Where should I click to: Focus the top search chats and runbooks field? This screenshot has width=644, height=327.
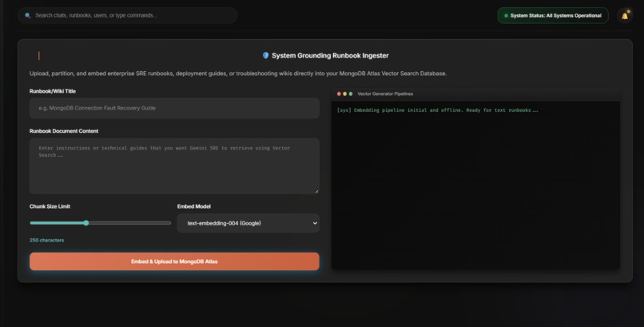127,16
